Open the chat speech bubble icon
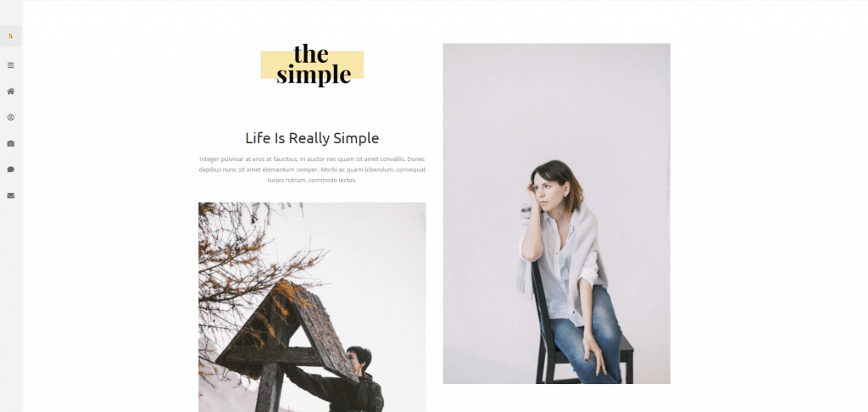868x412 pixels. pyautogui.click(x=10, y=170)
